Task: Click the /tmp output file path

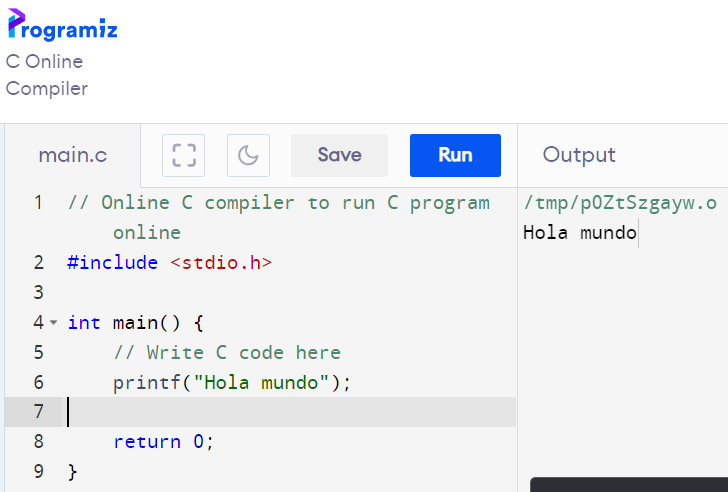Action: pos(620,203)
